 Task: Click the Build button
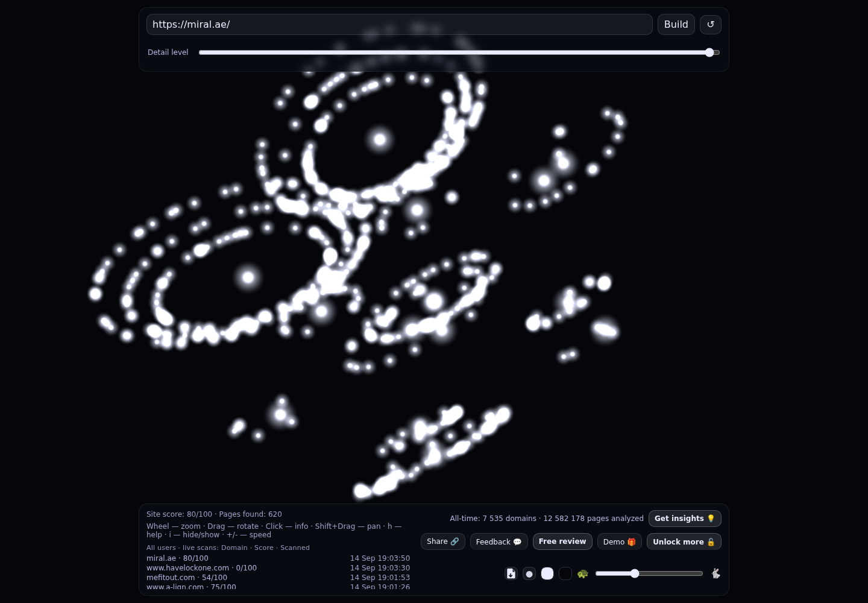pos(676,25)
